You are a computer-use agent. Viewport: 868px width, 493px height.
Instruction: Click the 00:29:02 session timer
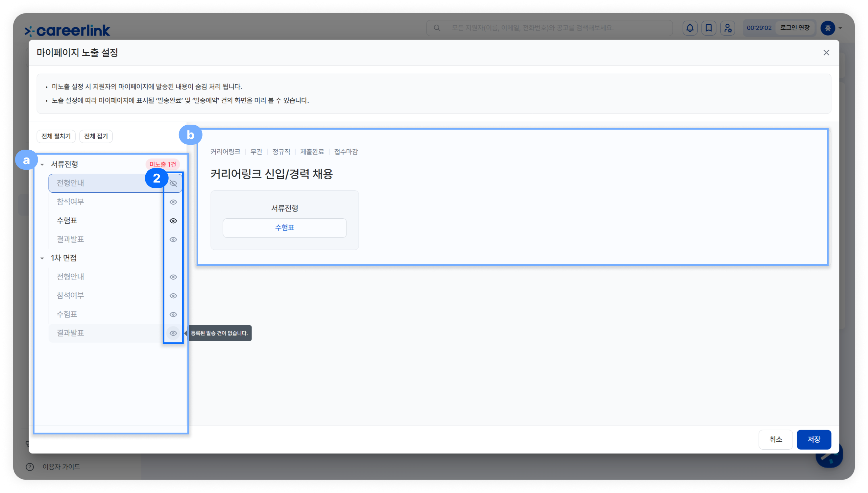point(759,28)
